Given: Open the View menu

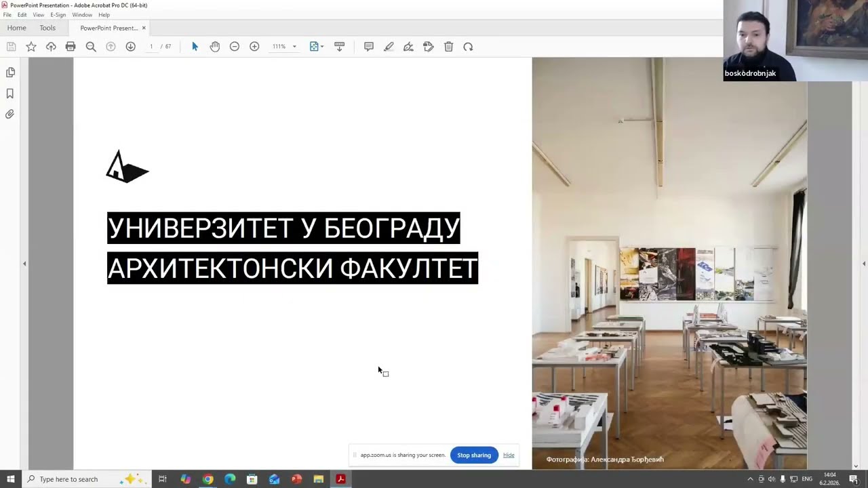Looking at the screenshot, I should coord(39,15).
